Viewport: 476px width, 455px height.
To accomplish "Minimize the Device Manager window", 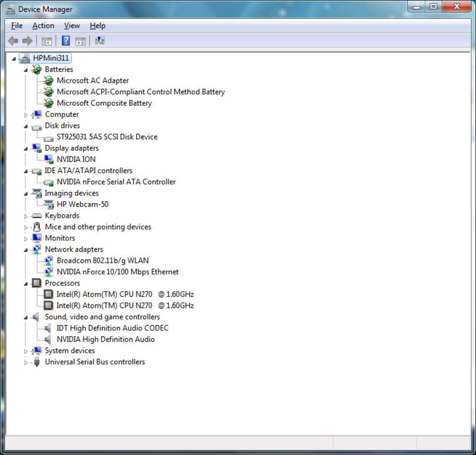I will click(x=417, y=7).
